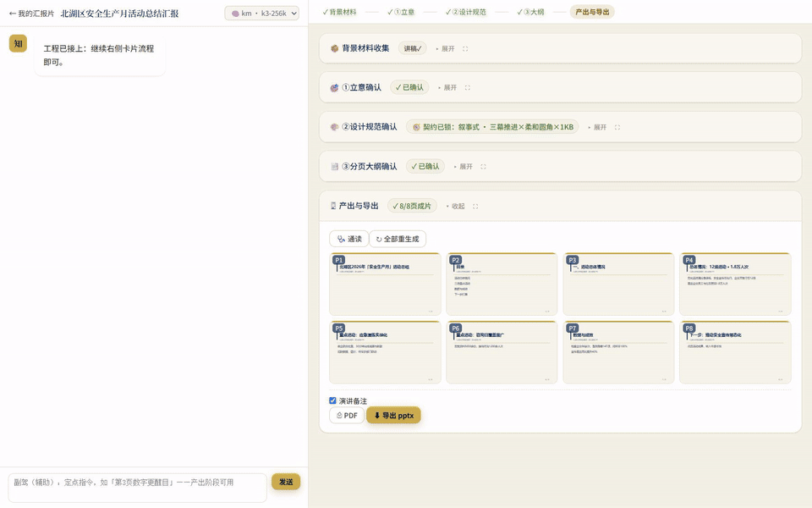The height and width of the screenshot is (508, 812).
Task: Click the 导出 pptx button
Action: pos(393,415)
